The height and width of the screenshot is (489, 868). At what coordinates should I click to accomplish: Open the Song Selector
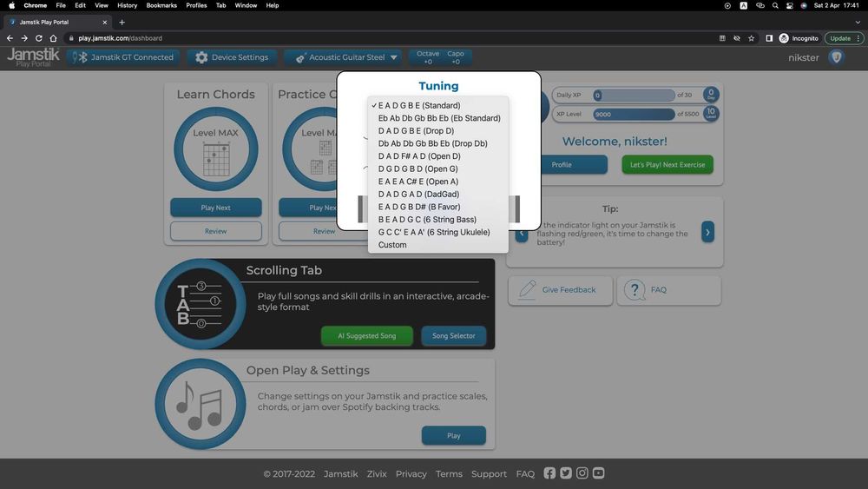coord(453,335)
